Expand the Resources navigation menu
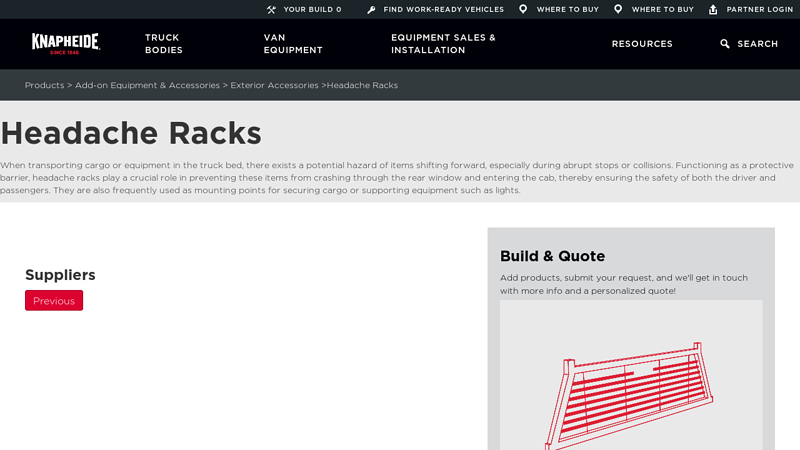 click(642, 44)
